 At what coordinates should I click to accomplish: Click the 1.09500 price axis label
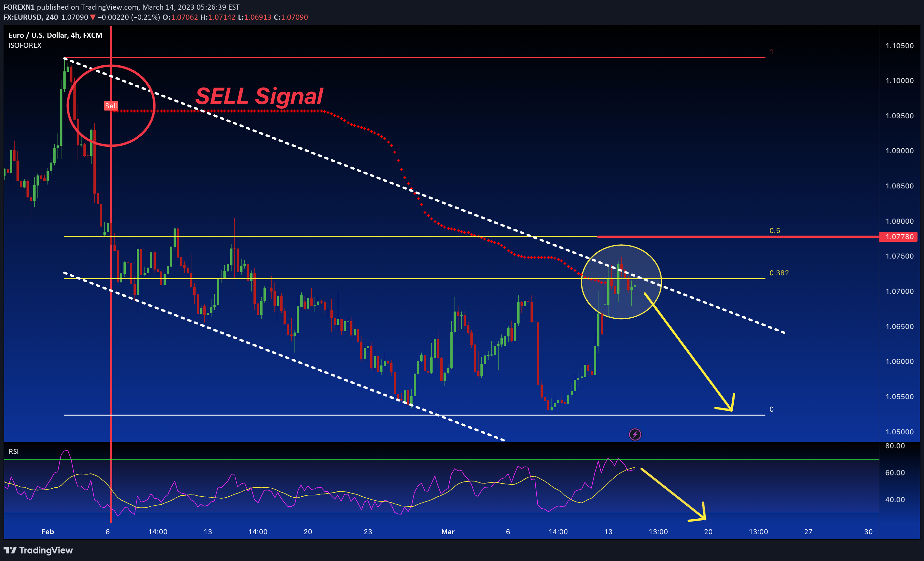[900, 116]
